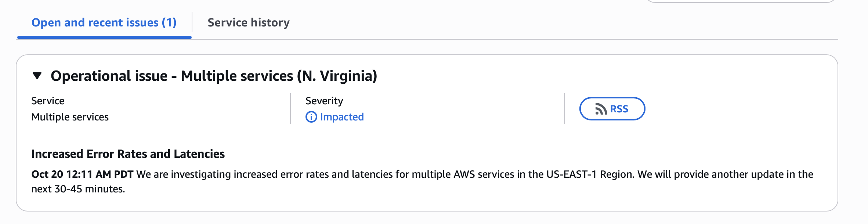The width and height of the screenshot is (868, 224).
Task: Click the RSS feed icon
Action: (x=601, y=109)
